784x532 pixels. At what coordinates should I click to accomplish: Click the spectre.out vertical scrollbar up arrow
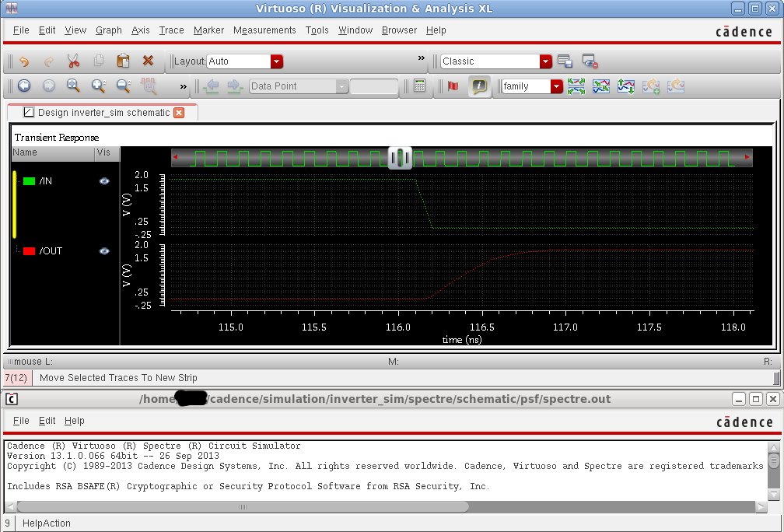(x=773, y=447)
